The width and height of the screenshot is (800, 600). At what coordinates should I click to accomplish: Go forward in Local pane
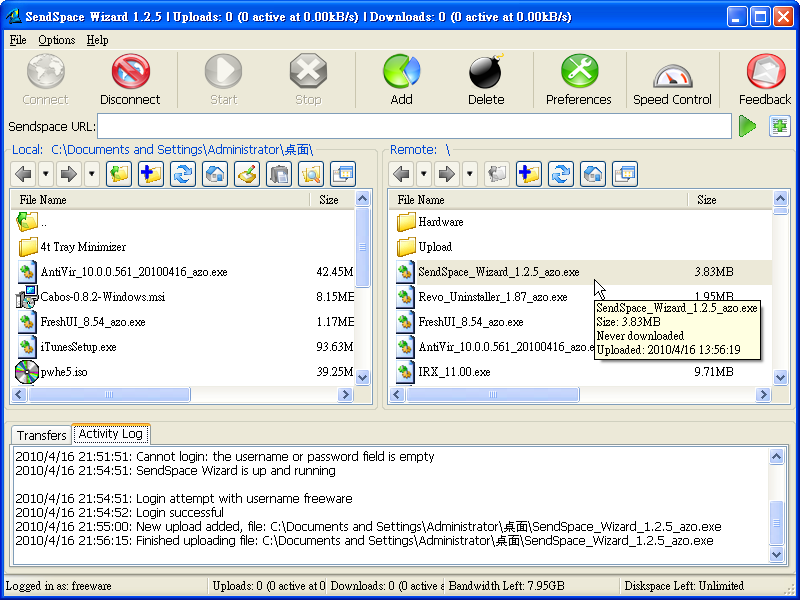(x=69, y=174)
